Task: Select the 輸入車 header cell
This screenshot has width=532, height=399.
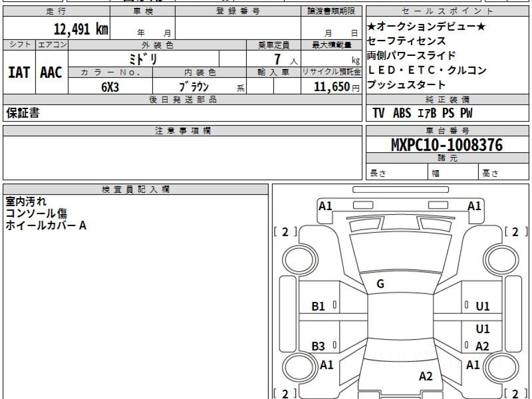Action: click(274, 72)
